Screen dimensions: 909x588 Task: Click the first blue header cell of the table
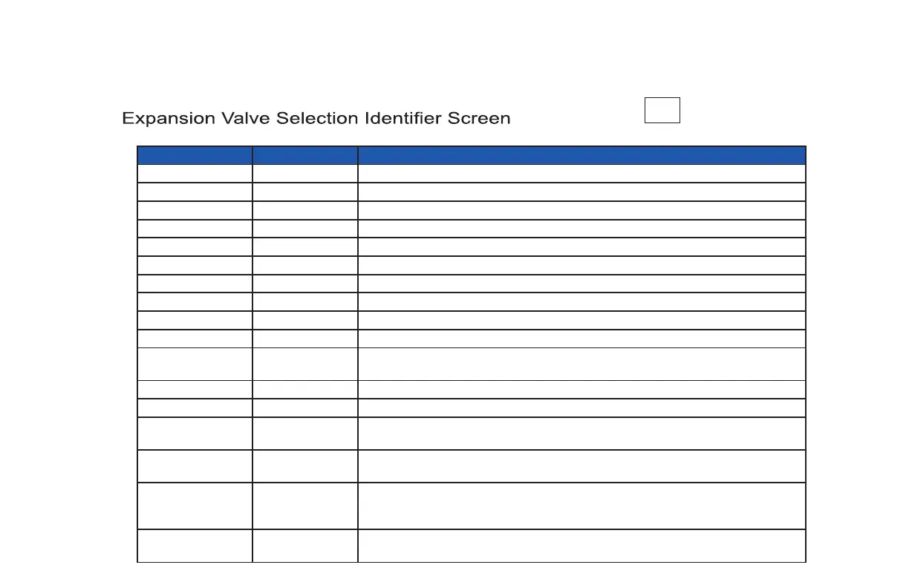tap(195, 155)
